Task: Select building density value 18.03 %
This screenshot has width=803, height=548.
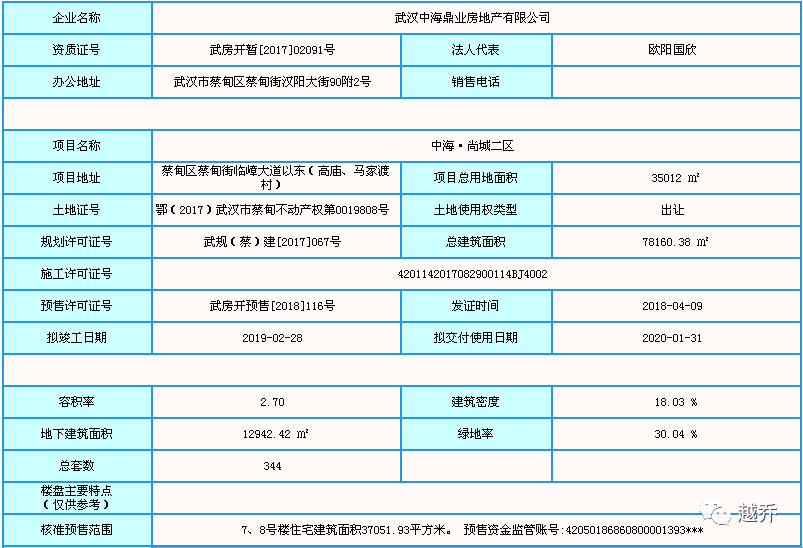Action: click(x=675, y=402)
